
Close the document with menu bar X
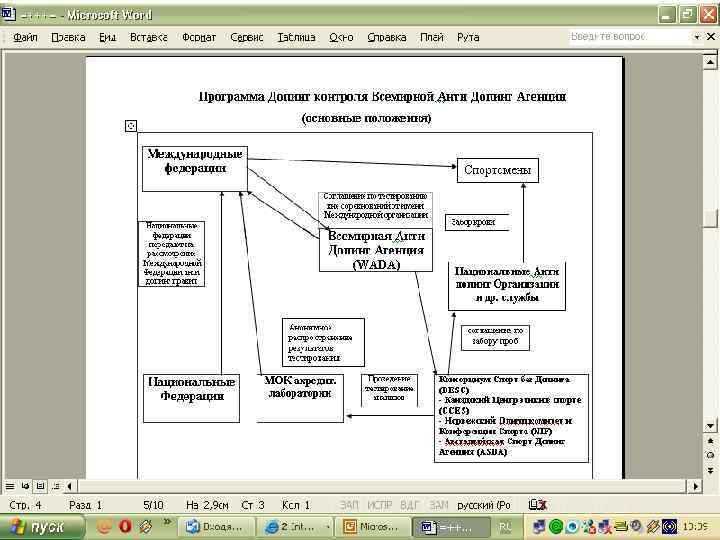pos(711,37)
